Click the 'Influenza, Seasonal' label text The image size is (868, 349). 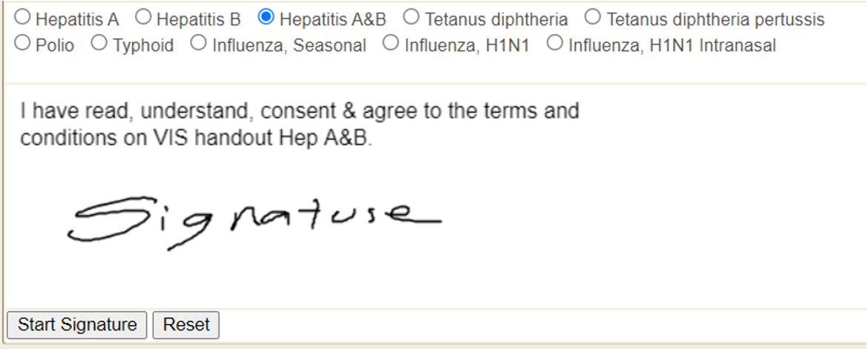point(289,46)
